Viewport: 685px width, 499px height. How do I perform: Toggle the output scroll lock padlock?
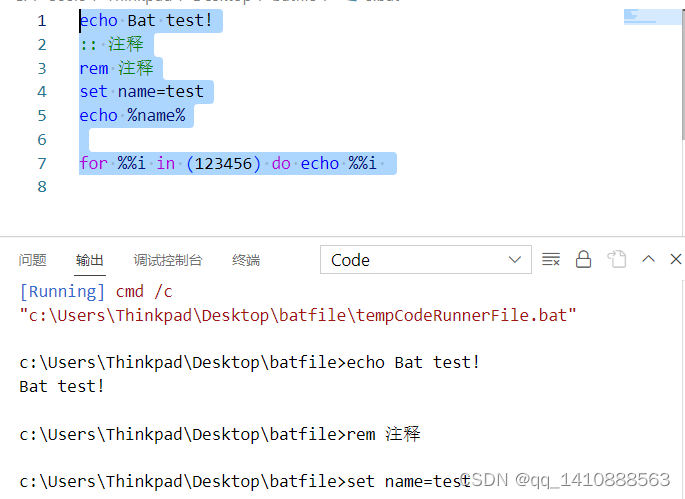583,260
